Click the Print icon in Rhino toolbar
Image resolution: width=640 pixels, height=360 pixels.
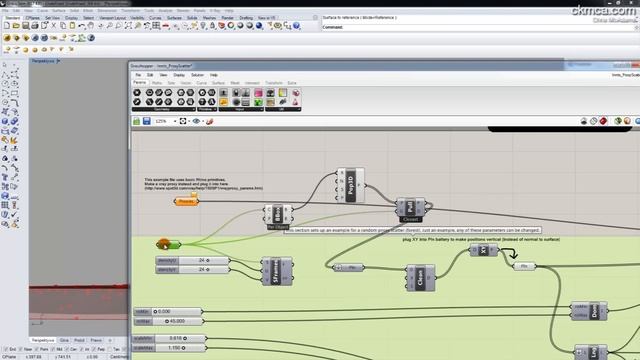[x=35, y=26]
